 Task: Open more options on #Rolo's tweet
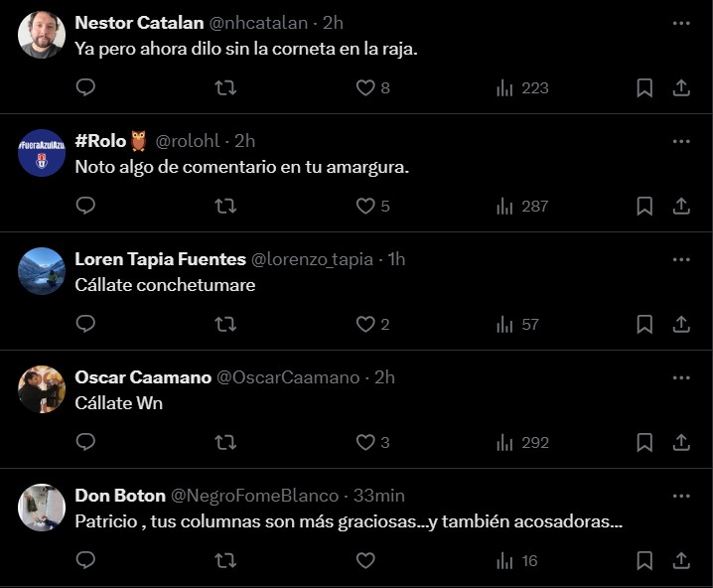pyautogui.click(x=680, y=141)
